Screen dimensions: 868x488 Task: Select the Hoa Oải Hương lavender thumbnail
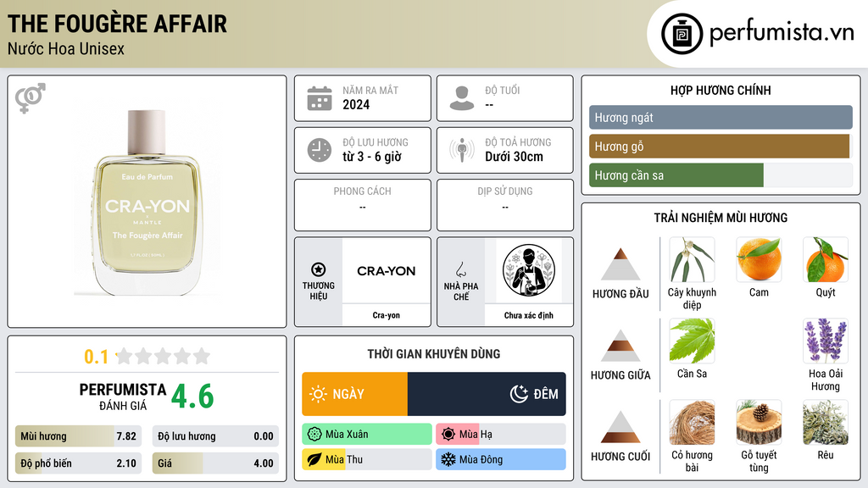coord(826,341)
